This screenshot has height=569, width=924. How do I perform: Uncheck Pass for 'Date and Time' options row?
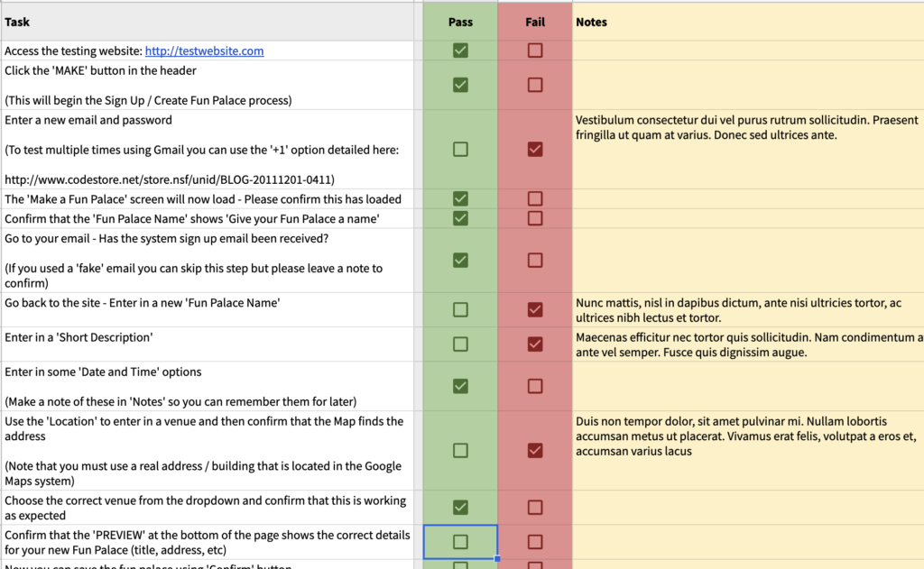[x=460, y=386]
